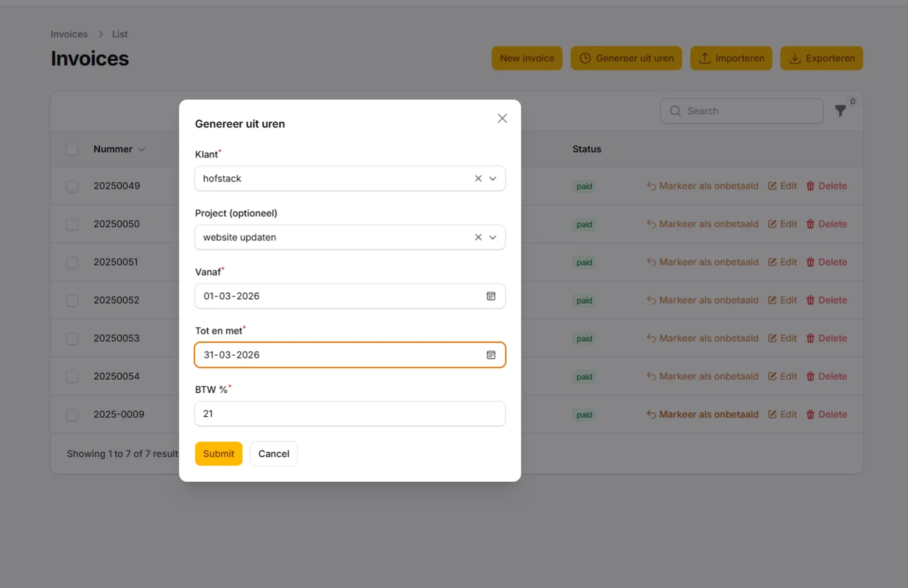Viewport: 908px width, 588px height.
Task: Clear the hofstack Klant selection
Action: coord(478,179)
